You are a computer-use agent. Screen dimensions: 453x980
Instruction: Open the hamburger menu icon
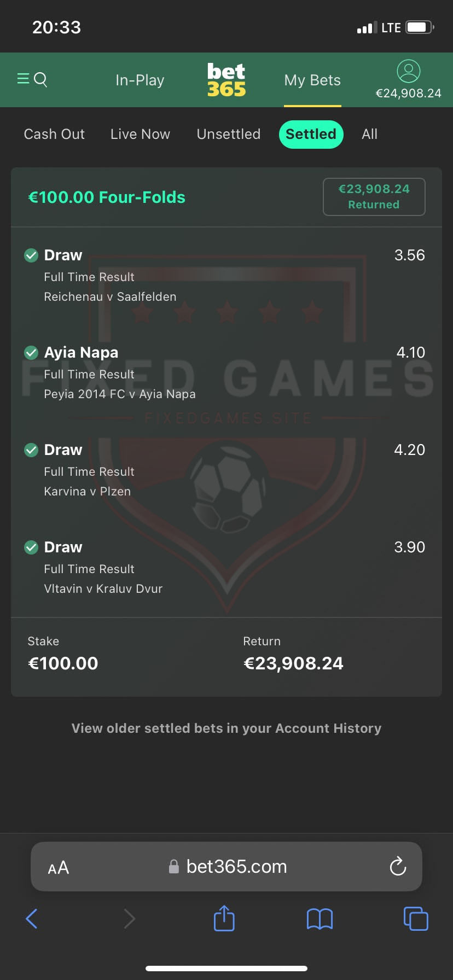click(x=23, y=79)
